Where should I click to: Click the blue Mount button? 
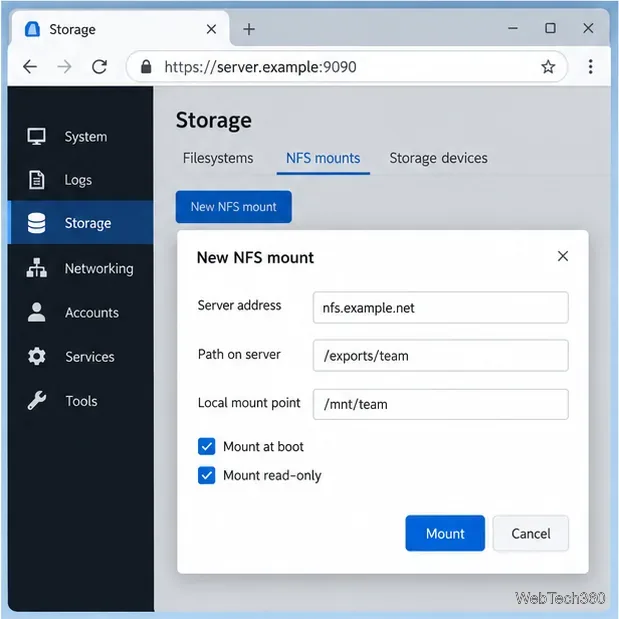(445, 533)
